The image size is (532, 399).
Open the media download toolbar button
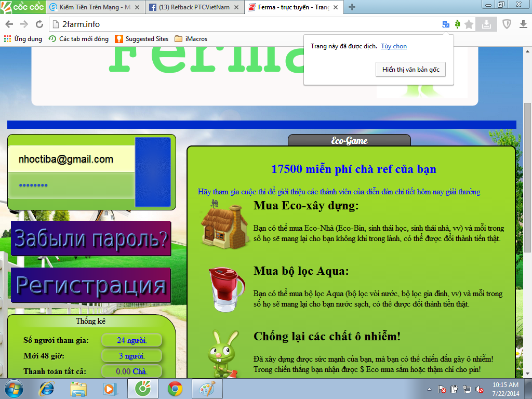pyautogui.click(x=486, y=24)
